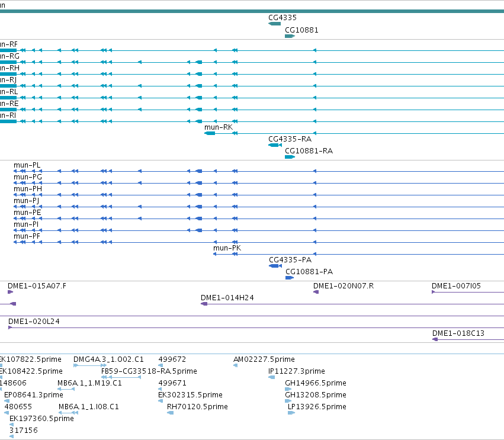
Task: Click the FB59-CG33518-RA.5prime alignment glyph
Action: [121, 377]
